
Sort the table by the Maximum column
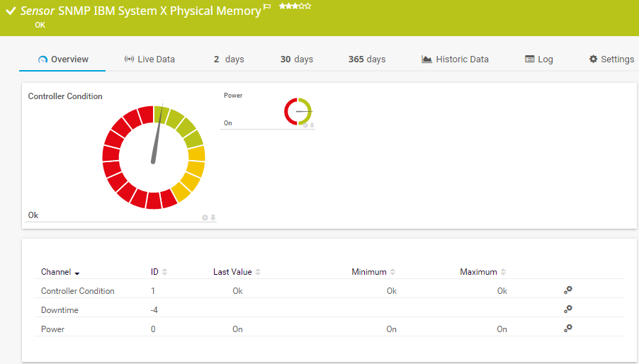coord(482,272)
